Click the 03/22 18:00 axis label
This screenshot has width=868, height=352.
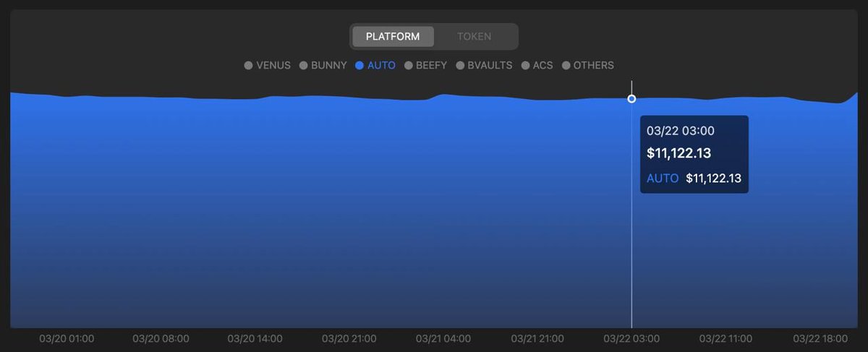[x=820, y=338]
